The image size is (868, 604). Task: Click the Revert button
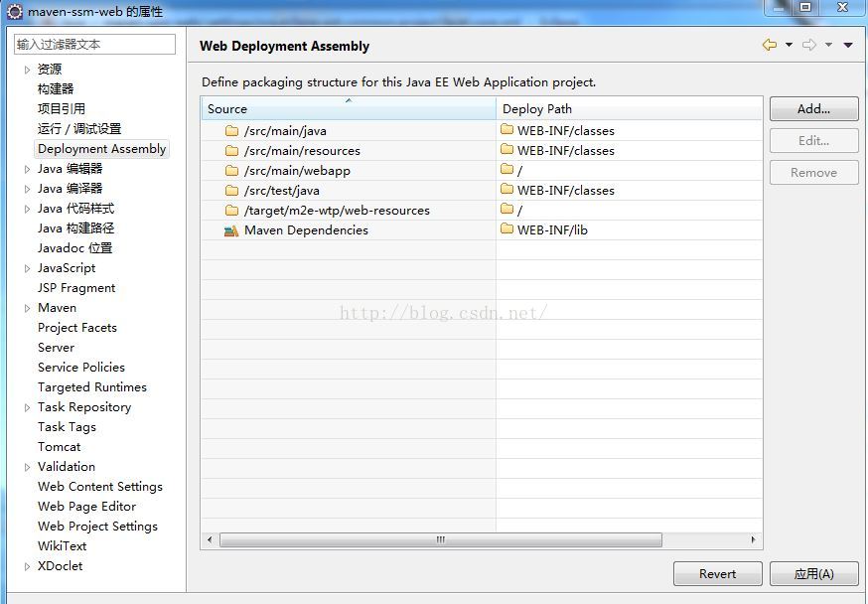717,574
